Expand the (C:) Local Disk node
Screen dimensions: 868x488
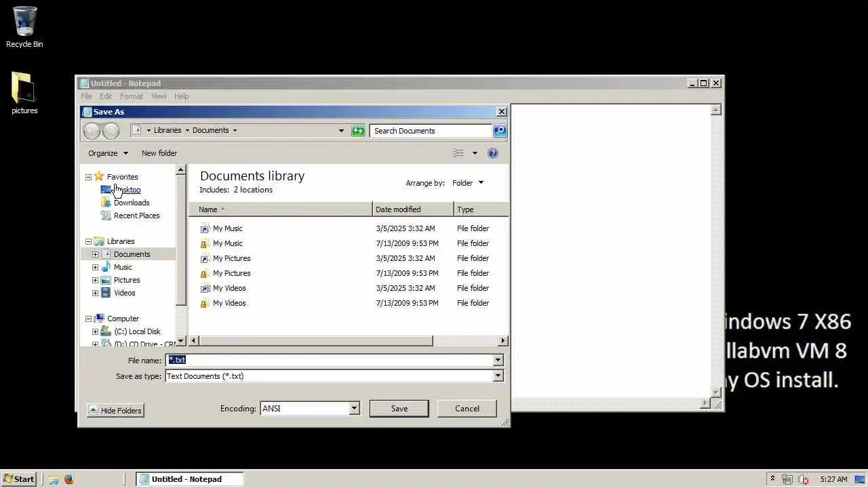(x=95, y=331)
